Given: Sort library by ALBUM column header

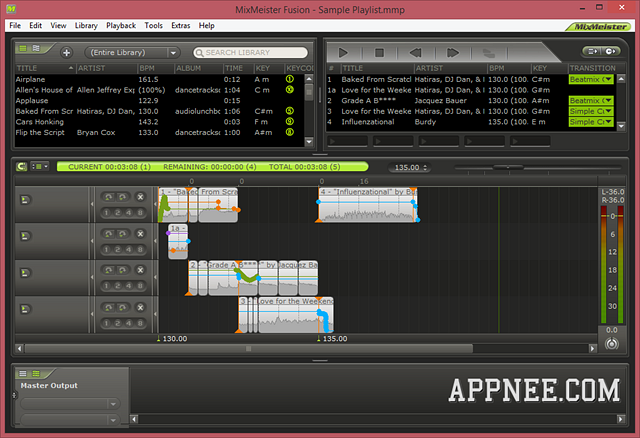Looking at the screenshot, I should (x=199, y=68).
